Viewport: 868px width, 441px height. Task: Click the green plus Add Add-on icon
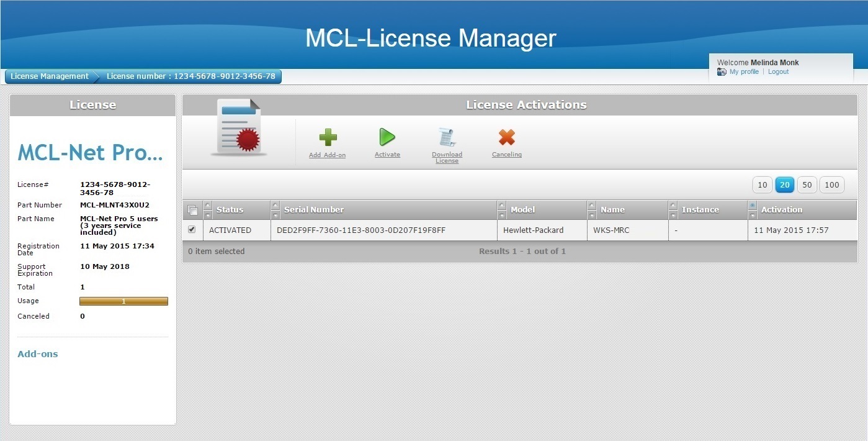tap(328, 137)
